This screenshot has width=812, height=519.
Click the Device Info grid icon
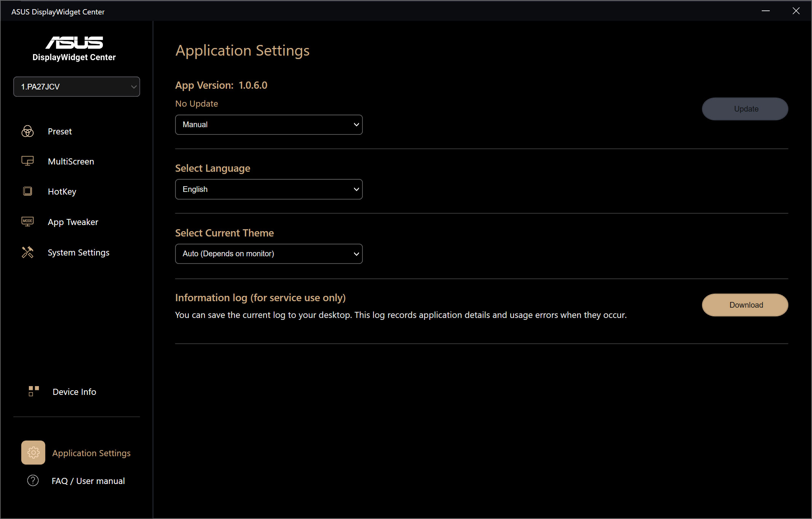[34, 391]
